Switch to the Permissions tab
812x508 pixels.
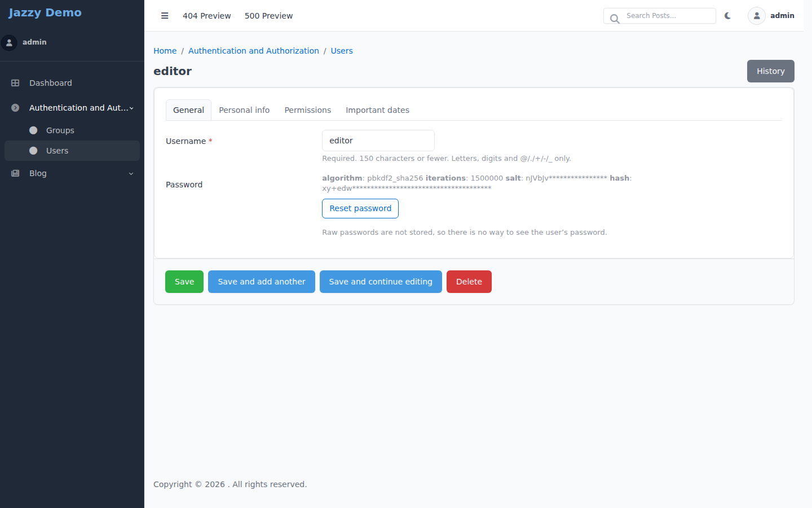click(307, 110)
